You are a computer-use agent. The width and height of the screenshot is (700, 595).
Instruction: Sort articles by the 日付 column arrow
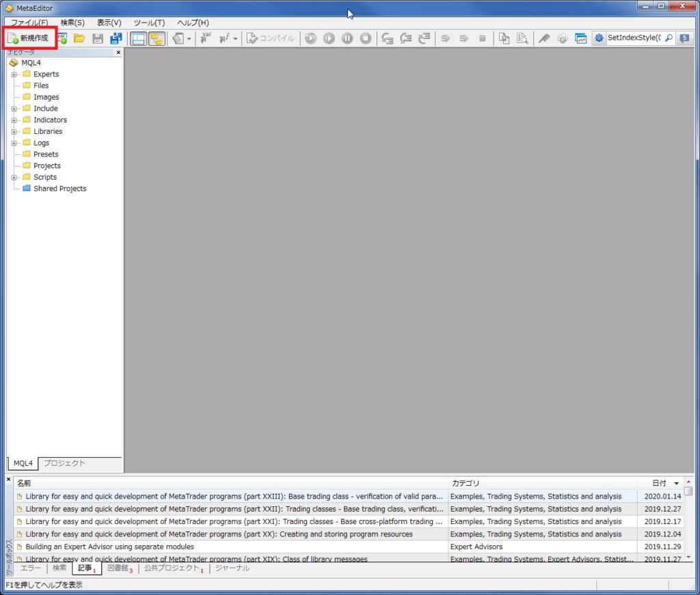click(x=676, y=484)
